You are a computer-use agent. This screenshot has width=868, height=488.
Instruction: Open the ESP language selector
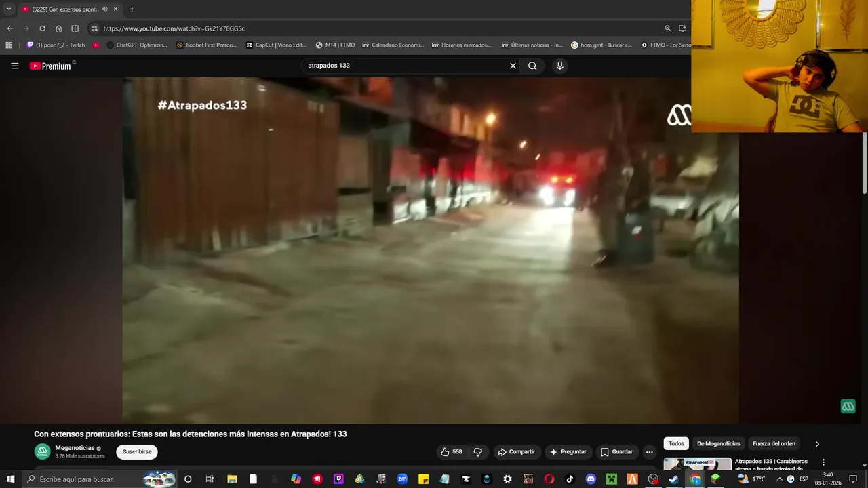(x=804, y=479)
